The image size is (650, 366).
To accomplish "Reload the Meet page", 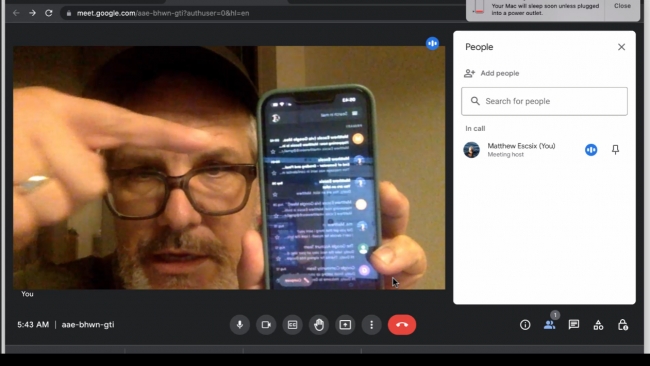I will [x=49, y=13].
